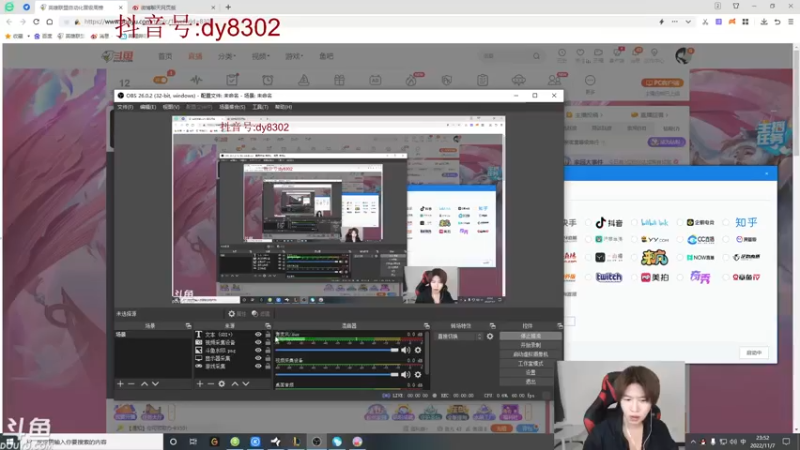800x450 pixels.
Task: Open transition properties gear in scene transitions
Action: [490, 336]
